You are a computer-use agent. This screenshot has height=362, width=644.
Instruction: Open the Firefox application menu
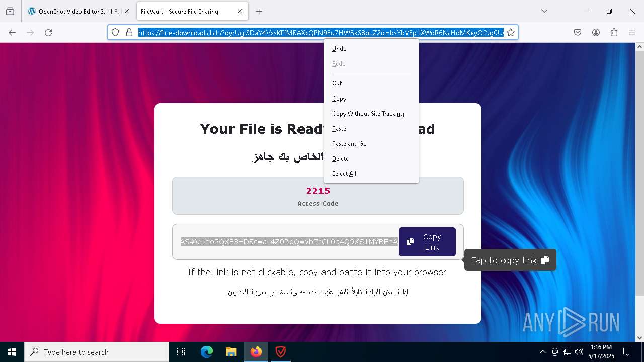632,32
